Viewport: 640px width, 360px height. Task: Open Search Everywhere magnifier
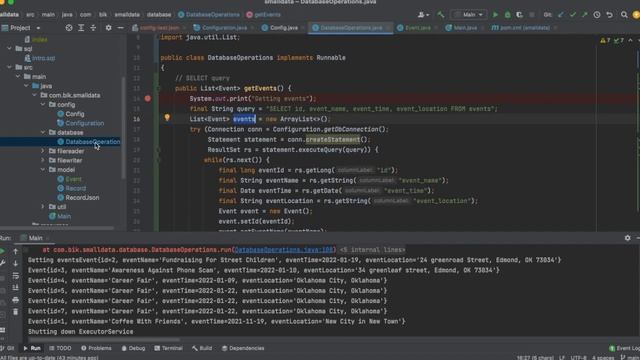(624, 15)
